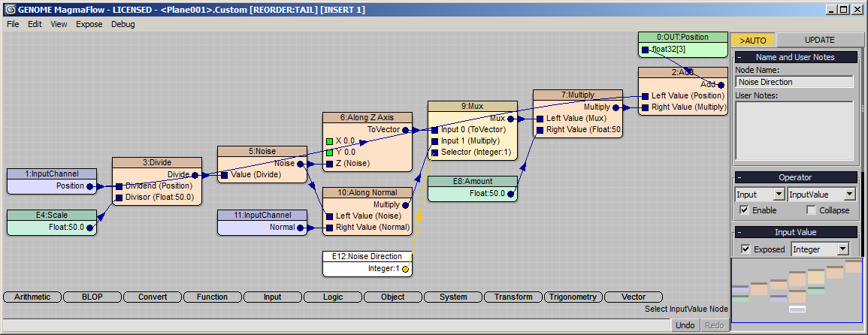Viewport: 868px width, 335px height.
Task: Click the E4:Scale Float:50.0 output socket
Action: click(89, 227)
